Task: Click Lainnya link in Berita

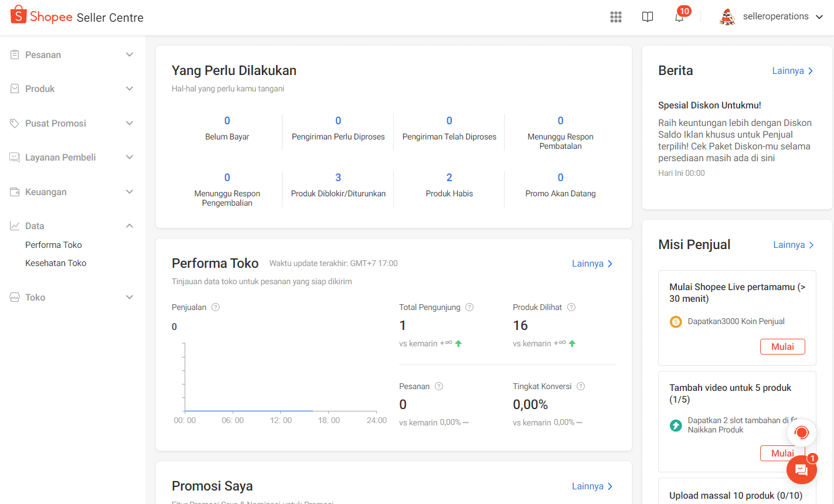Action: click(x=792, y=71)
